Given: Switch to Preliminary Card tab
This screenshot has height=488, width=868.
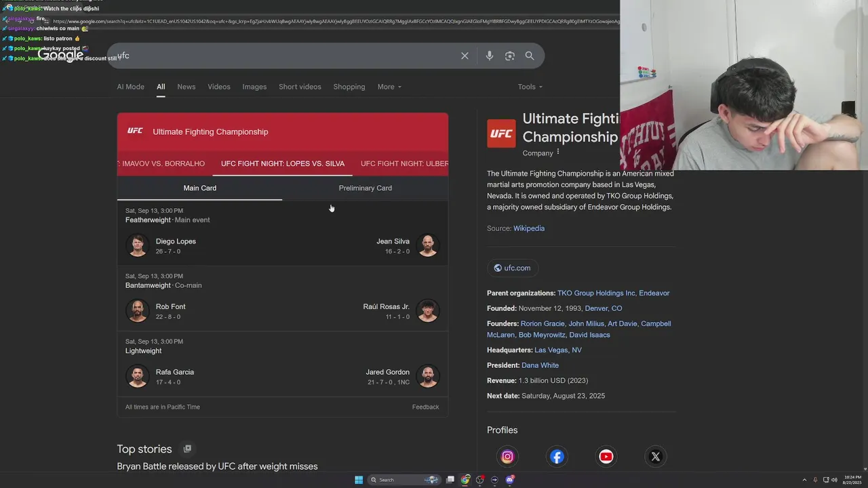Looking at the screenshot, I should coord(366,188).
